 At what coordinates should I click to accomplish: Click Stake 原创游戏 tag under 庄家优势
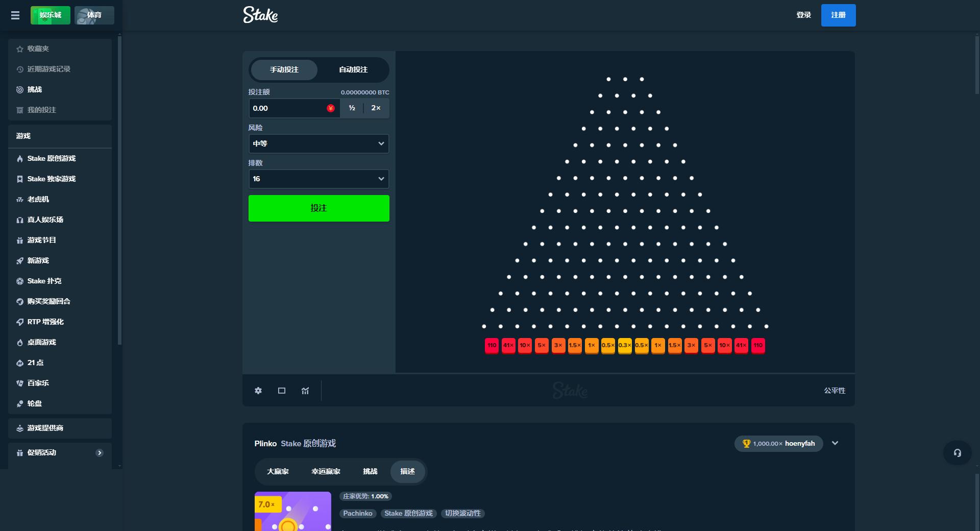point(408,514)
